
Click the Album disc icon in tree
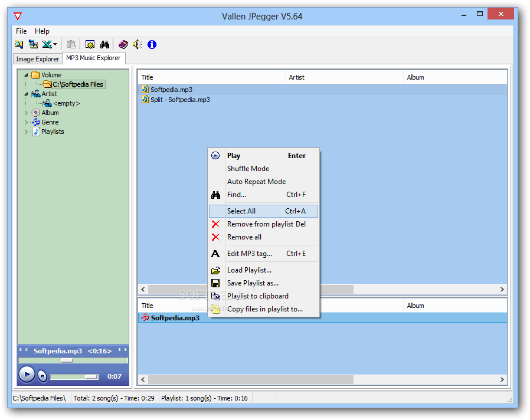click(x=36, y=113)
